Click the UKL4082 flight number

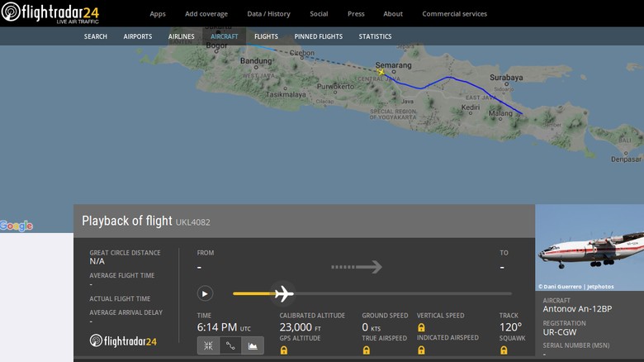193,222
